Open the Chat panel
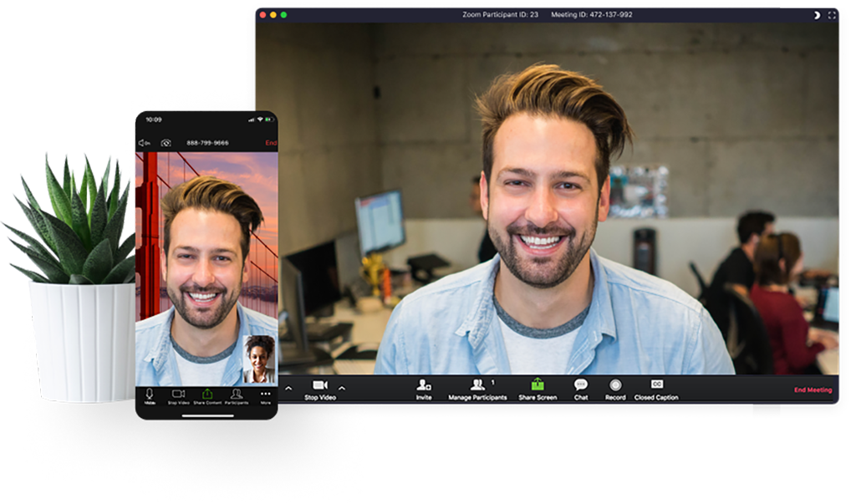The height and width of the screenshot is (504, 856). point(580,388)
